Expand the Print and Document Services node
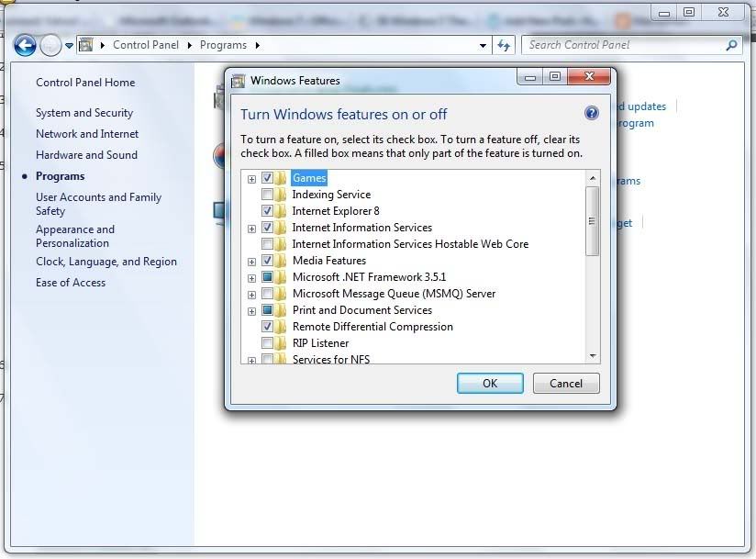Viewport: 756px width, 559px height. tap(251, 311)
